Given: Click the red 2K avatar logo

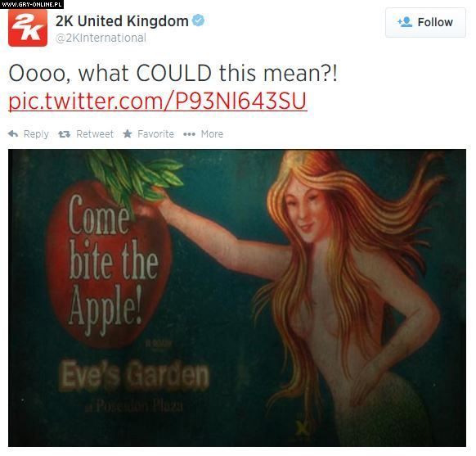Looking at the screenshot, I should pos(28,28).
